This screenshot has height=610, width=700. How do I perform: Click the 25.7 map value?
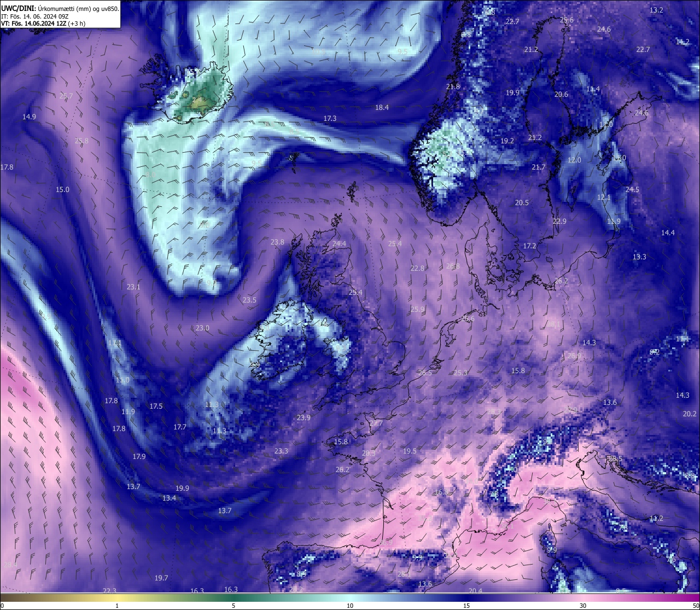(66, 96)
